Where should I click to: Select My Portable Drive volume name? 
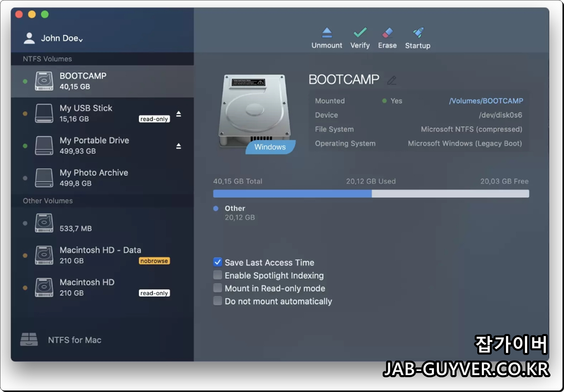[x=94, y=140]
